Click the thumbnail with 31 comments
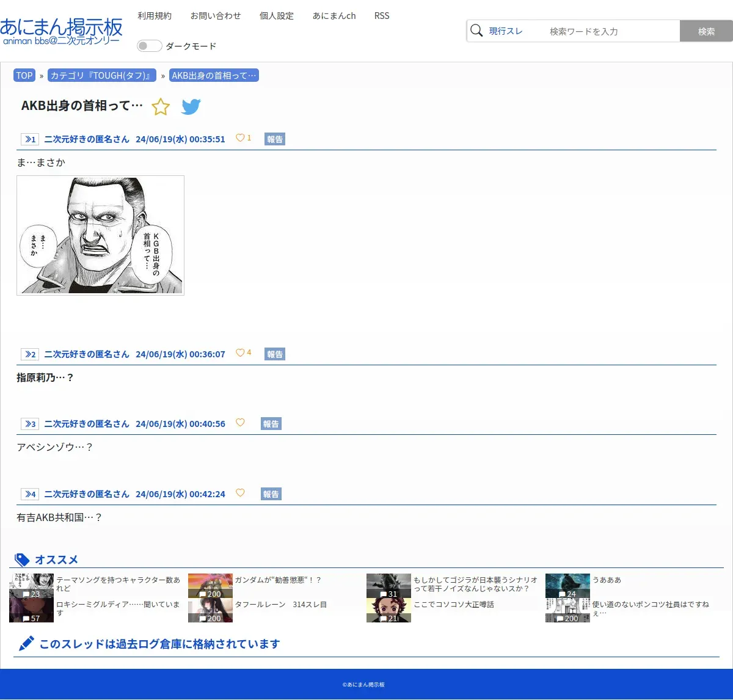 coord(388,586)
